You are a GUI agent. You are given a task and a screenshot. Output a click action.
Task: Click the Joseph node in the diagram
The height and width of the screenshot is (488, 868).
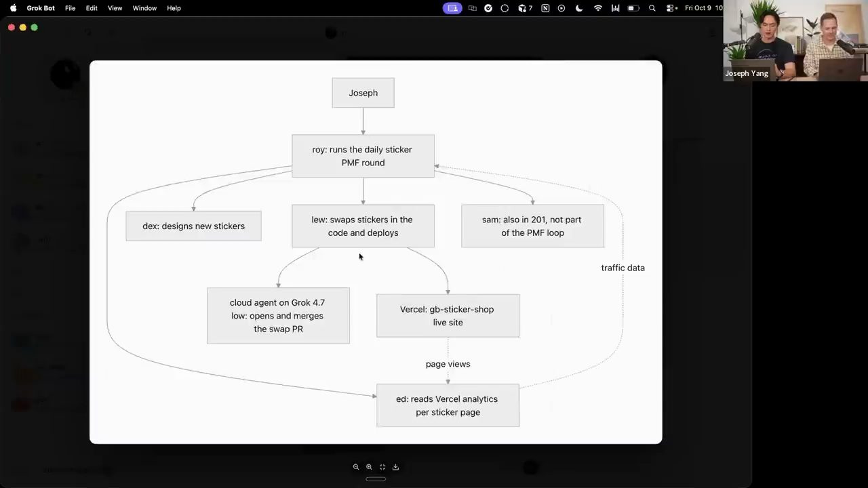[363, 93]
